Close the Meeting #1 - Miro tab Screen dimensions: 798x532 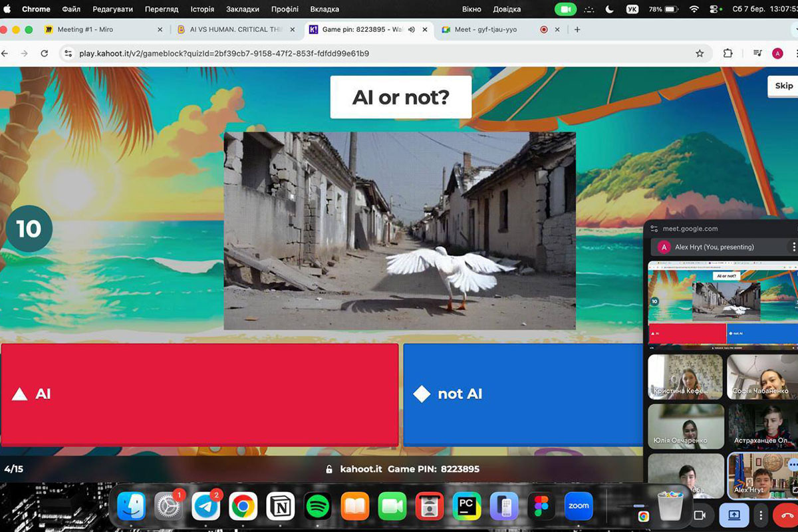[x=160, y=29]
